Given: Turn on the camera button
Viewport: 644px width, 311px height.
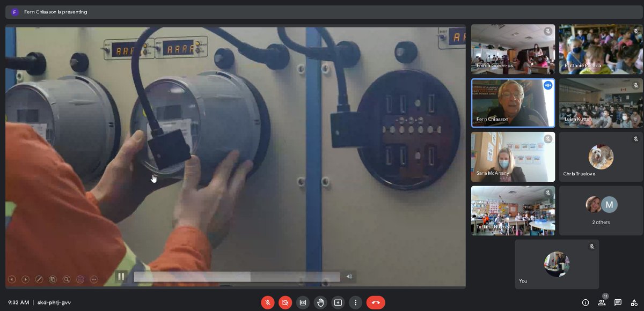Looking at the screenshot, I should 285,302.
